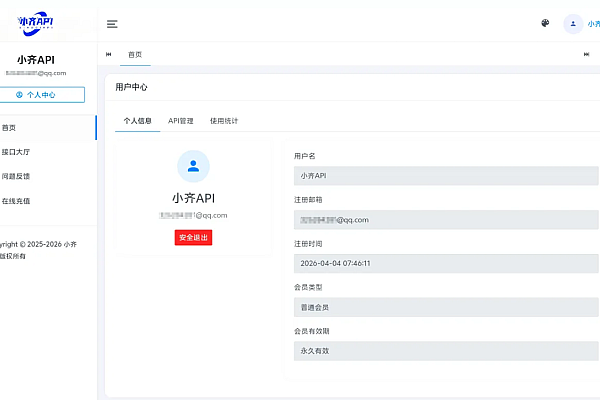Click the sidebar 小齐API username text
Image resolution: width=600 pixels, height=400 pixels.
click(36, 60)
